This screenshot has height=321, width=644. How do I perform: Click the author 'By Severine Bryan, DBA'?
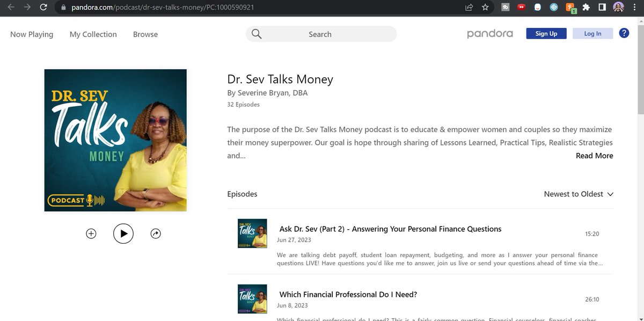tap(267, 93)
